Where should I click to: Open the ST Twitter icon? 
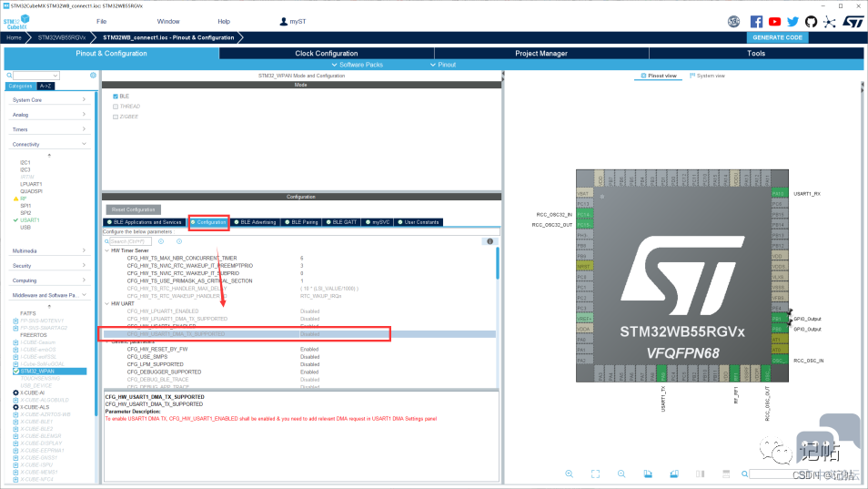tap(792, 22)
